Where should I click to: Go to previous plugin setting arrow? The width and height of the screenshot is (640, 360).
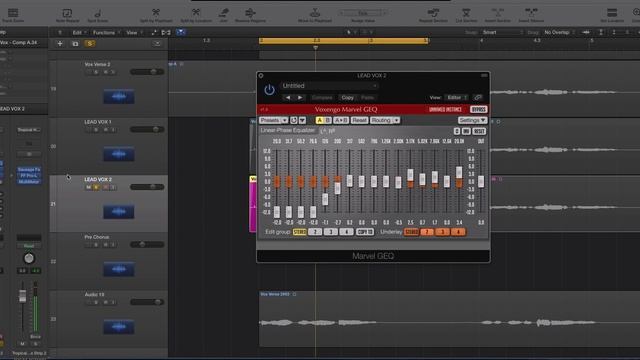tap(288, 98)
